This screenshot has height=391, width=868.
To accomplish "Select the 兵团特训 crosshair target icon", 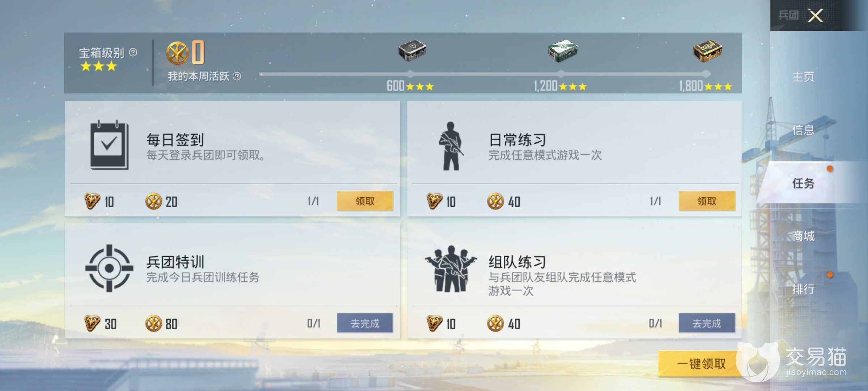I will click(109, 268).
